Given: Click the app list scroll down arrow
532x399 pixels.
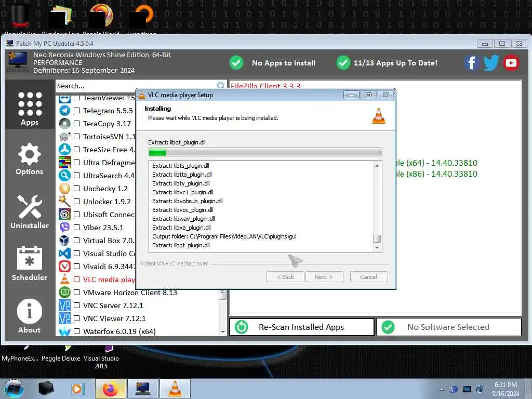Looking at the screenshot, I should point(222,331).
